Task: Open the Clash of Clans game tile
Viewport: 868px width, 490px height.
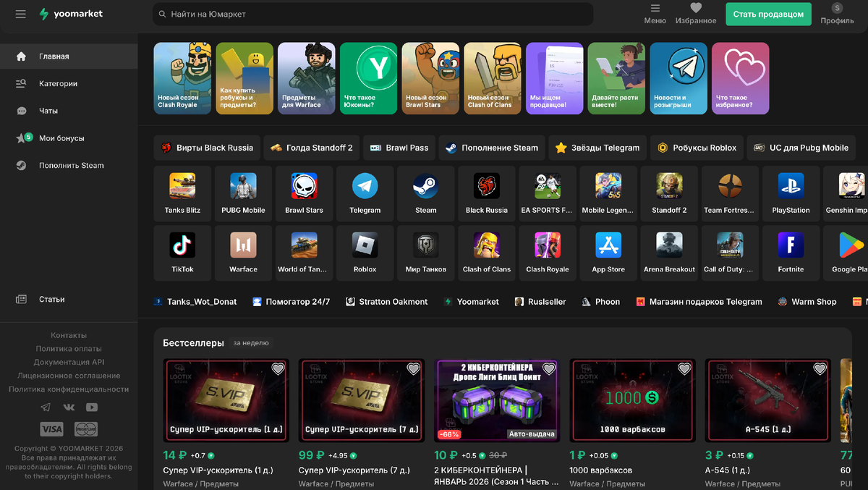Action: (487, 253)
